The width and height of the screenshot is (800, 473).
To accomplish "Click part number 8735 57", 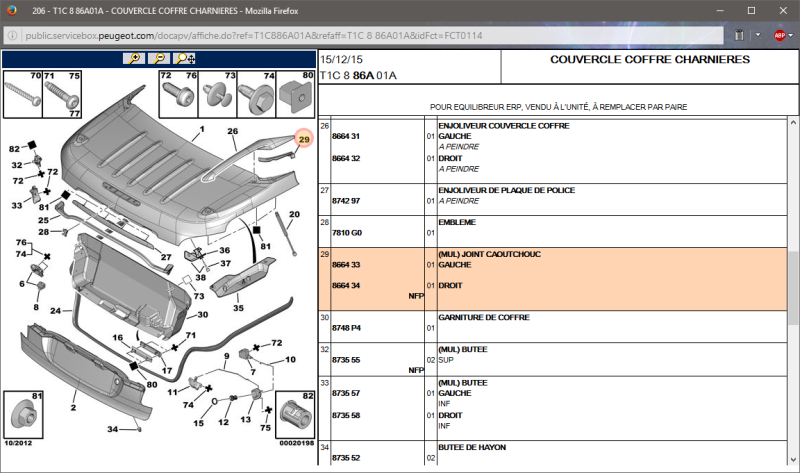I will tap(346, 393).
